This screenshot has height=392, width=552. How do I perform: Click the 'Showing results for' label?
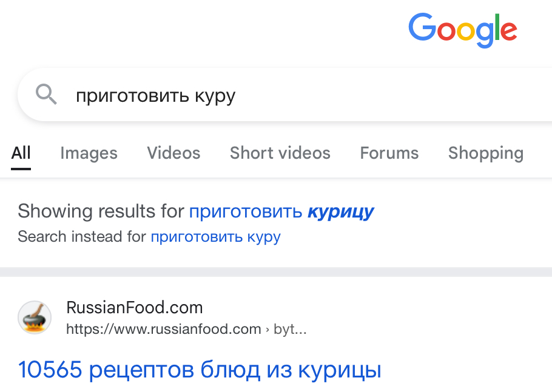(101, 211)
